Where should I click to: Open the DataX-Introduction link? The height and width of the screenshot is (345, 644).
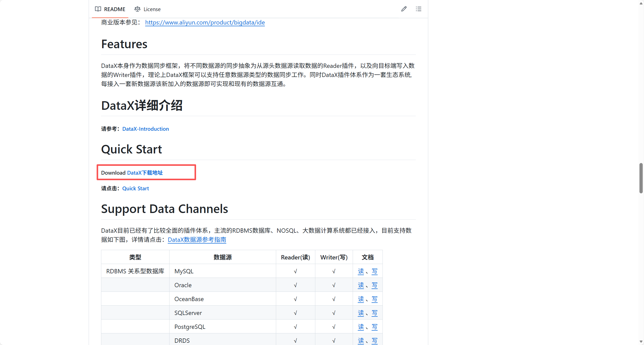[145, 129]
